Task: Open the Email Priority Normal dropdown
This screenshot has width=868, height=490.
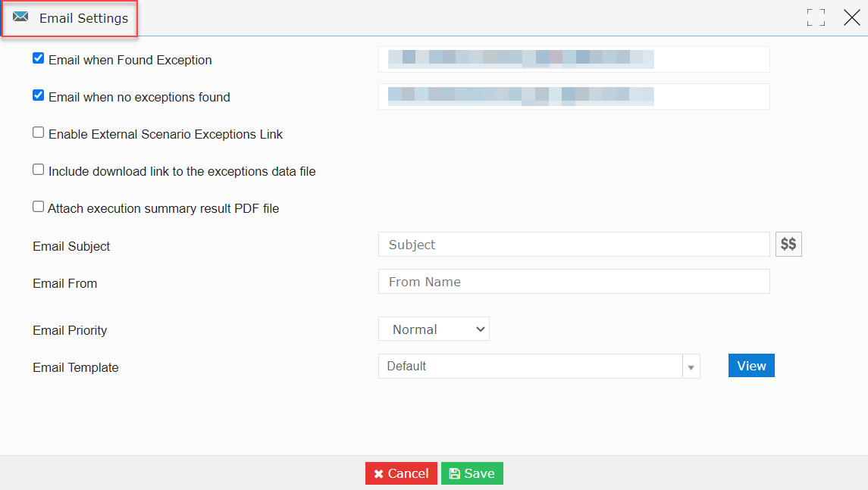Action: tap(434, 329)
